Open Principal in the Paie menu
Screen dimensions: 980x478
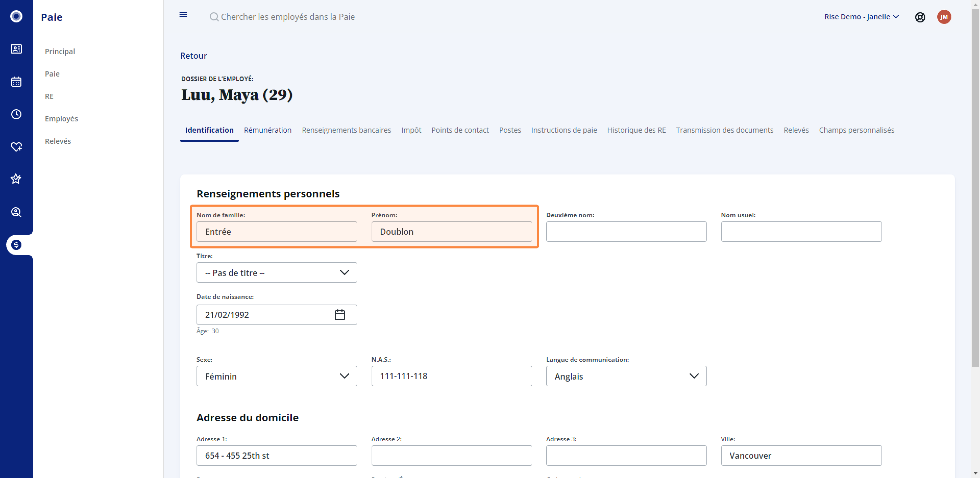pos(60,51)
